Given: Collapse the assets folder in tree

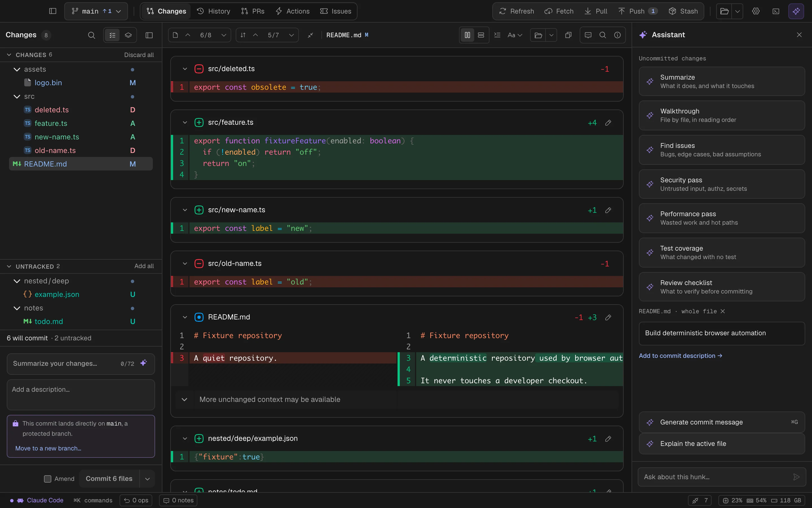Looking at the screenshot, I should (17, 69).
